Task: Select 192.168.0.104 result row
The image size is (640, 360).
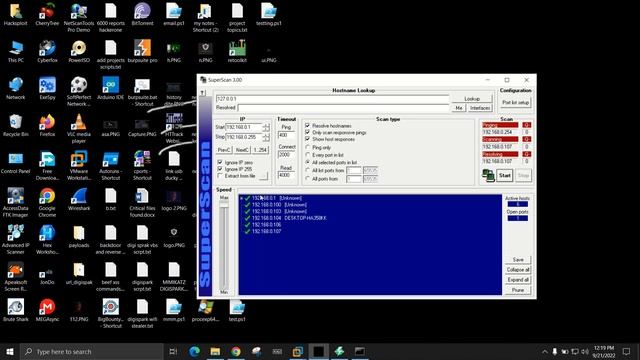Action: click(x=289, y=218)
